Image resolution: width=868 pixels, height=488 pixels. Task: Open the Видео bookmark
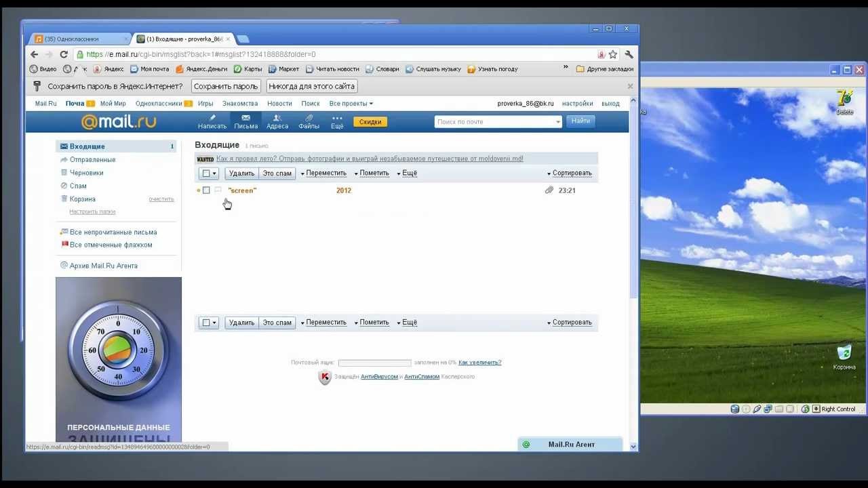coord(43,69)
